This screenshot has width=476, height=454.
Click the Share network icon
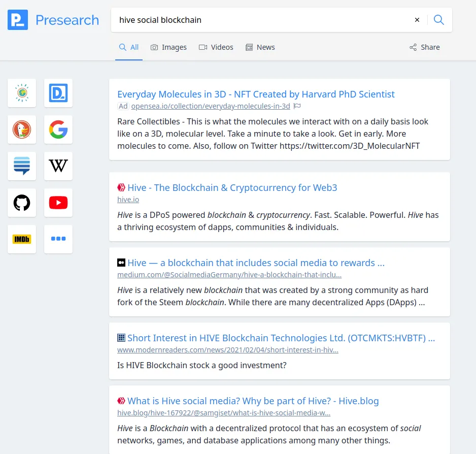[413, 47]
